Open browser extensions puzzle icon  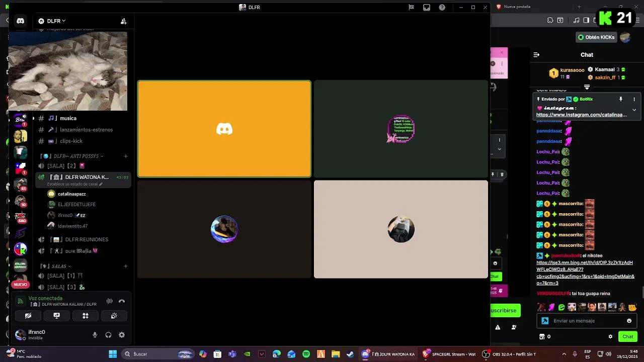coord(550,20)
